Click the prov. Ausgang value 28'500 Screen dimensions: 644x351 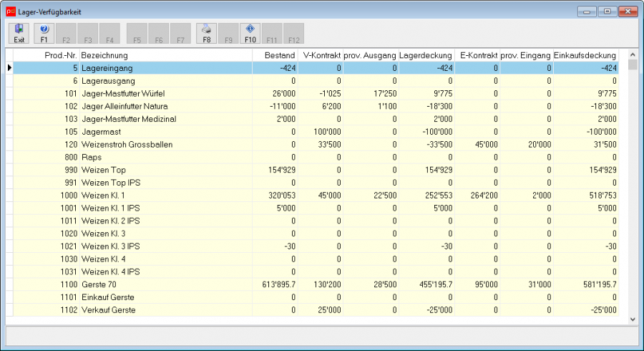click(x=385, y=284)
